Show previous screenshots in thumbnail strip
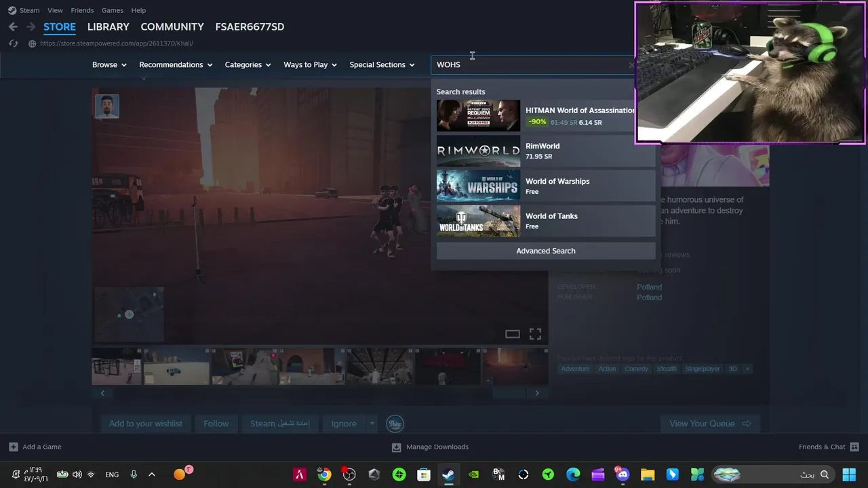The image size is (868, 488). 102,393
